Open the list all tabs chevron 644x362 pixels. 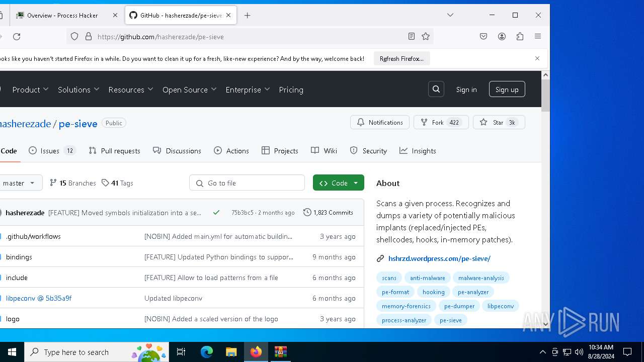[x=450, y=15]
